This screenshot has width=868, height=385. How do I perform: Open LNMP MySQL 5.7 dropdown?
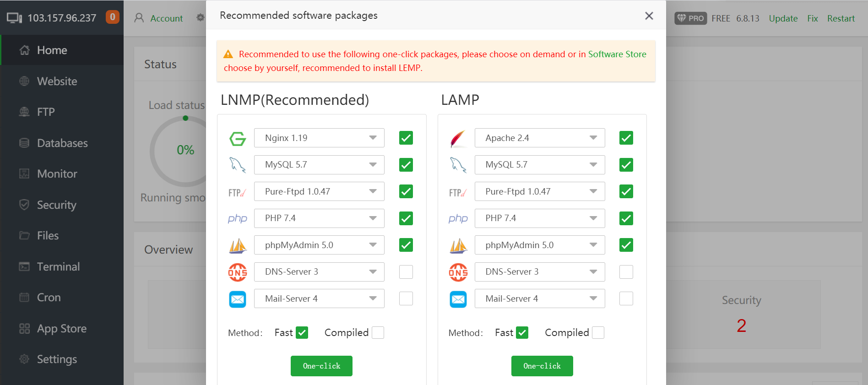(x=319, y=165)
